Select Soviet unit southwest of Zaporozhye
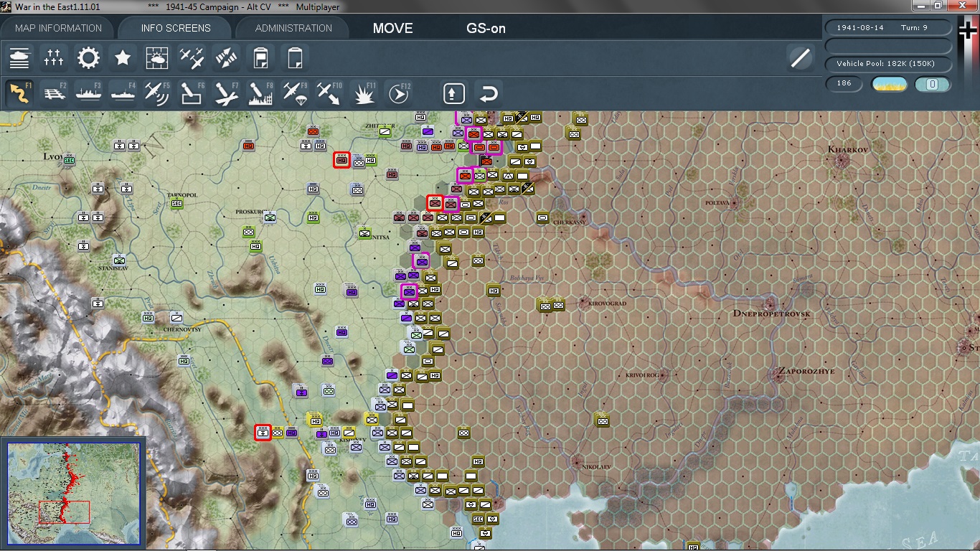 [x=603, y=420]
